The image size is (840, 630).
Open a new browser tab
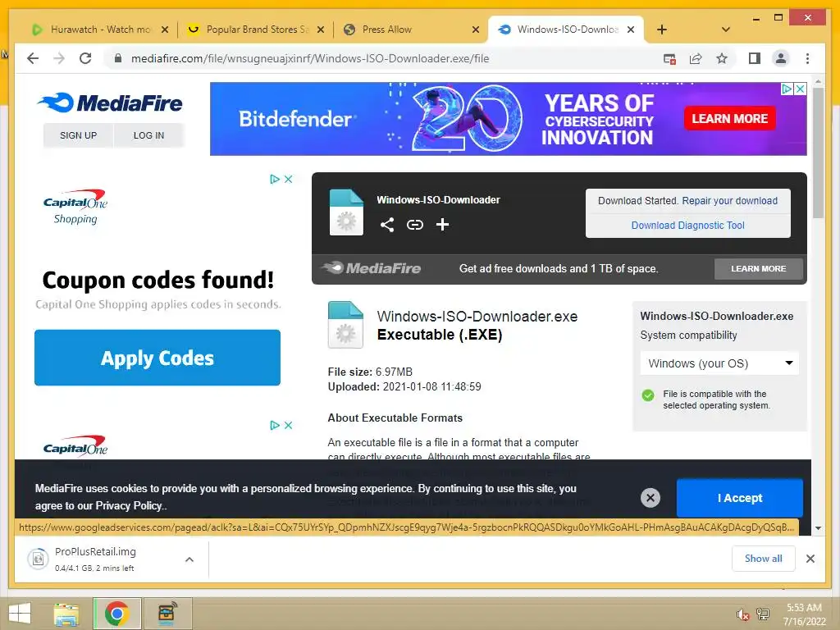[x=662, y=30]
